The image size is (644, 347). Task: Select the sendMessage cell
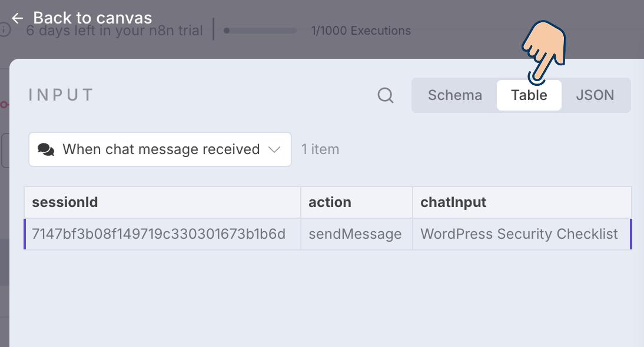(355, 234)
